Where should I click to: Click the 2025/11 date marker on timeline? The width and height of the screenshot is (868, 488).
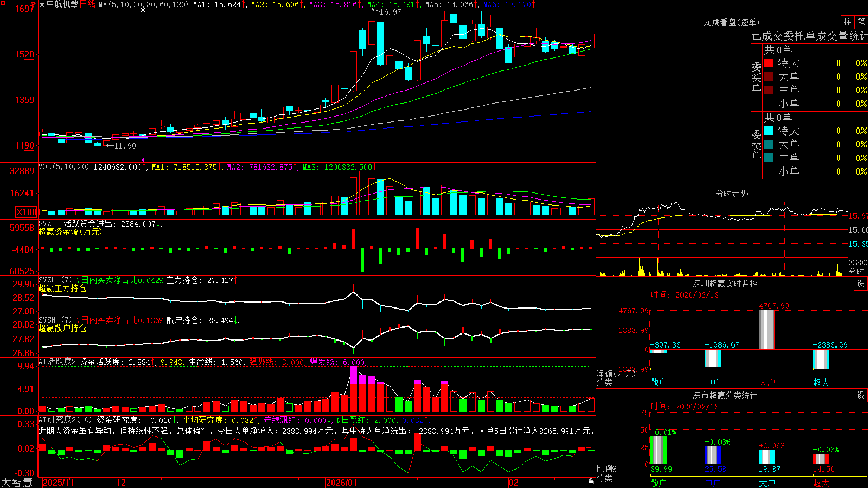coord(58,483)
